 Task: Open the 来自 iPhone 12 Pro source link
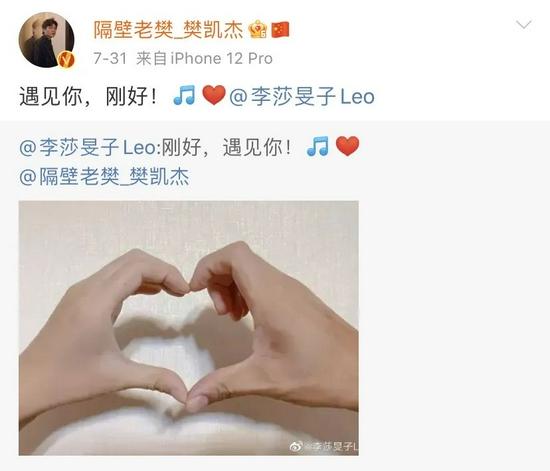204,58
